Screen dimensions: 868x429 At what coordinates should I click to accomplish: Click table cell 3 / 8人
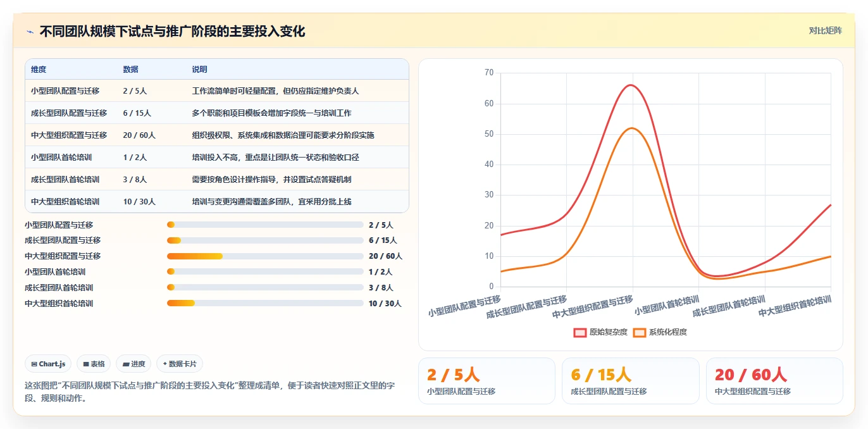[x=135, y=180]
